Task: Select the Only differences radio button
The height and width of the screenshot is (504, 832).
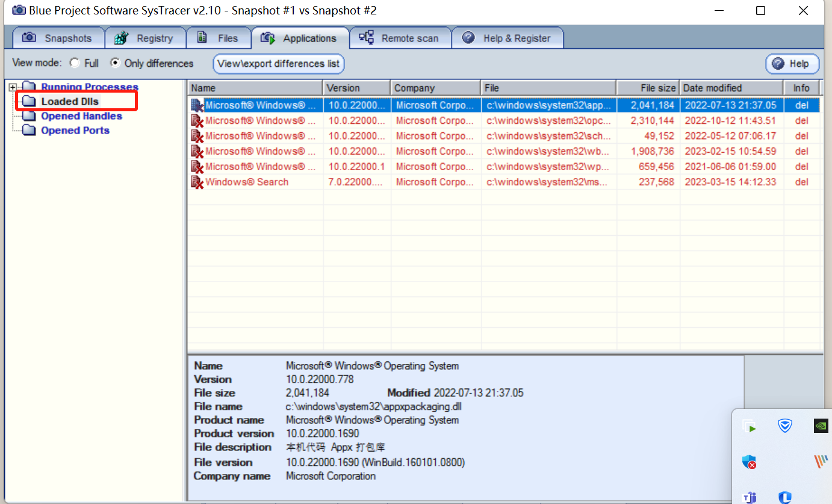Action: tap(115, 63)
